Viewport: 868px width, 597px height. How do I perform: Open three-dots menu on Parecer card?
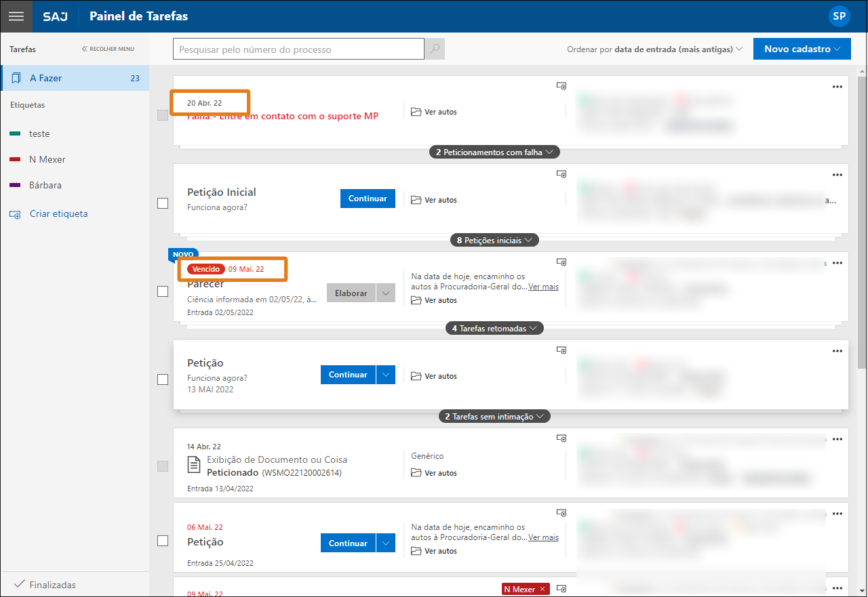pyautogui.click(x=837, y=263)
